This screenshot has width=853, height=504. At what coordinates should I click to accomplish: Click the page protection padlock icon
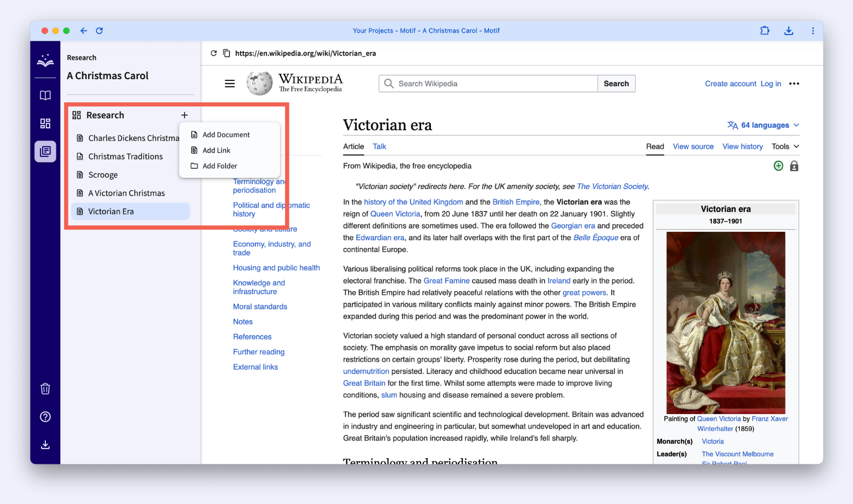794,166
